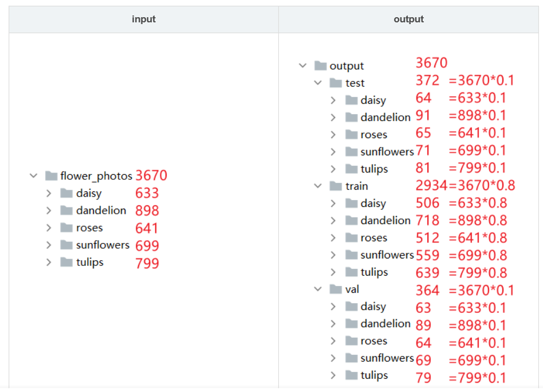
Task: Click the val folder icon
Action: (x=335, y=289)
